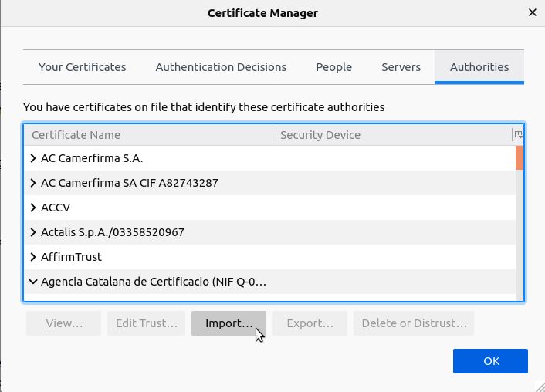The image size is (545, 392).
Task: Expand the ACCV certificate authority
Action: click(x=33, y=208)
